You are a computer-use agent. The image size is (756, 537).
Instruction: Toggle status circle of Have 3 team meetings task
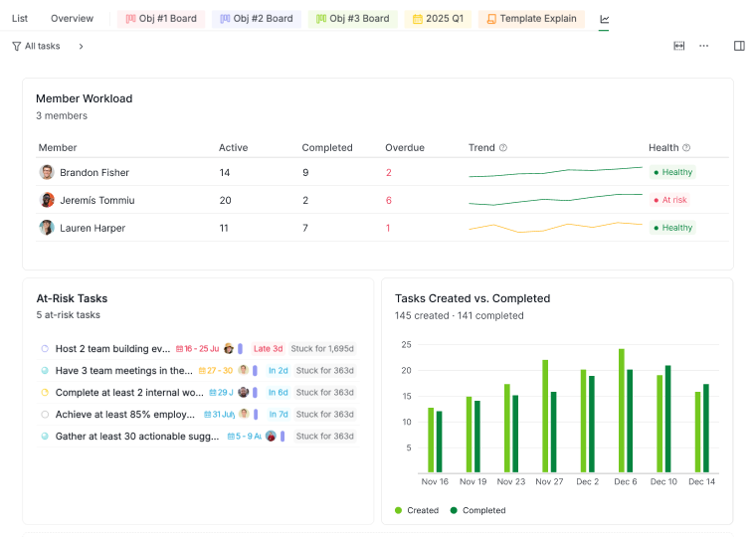[45, 371]
